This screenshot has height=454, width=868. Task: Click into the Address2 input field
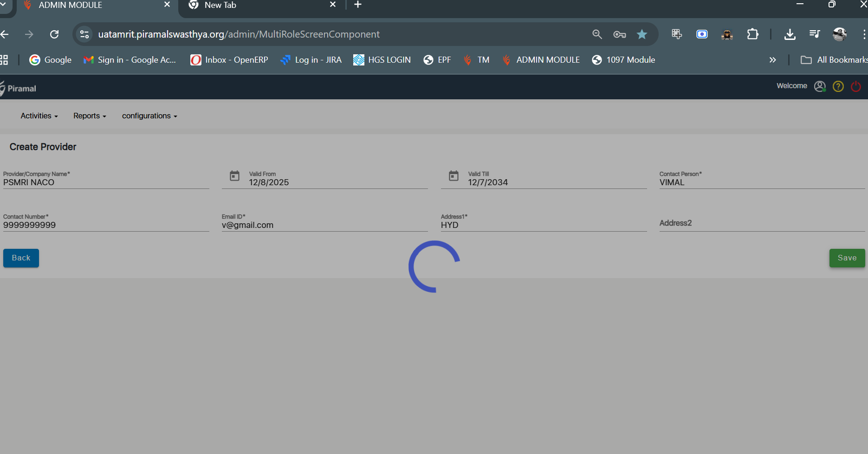click(761, 223)
